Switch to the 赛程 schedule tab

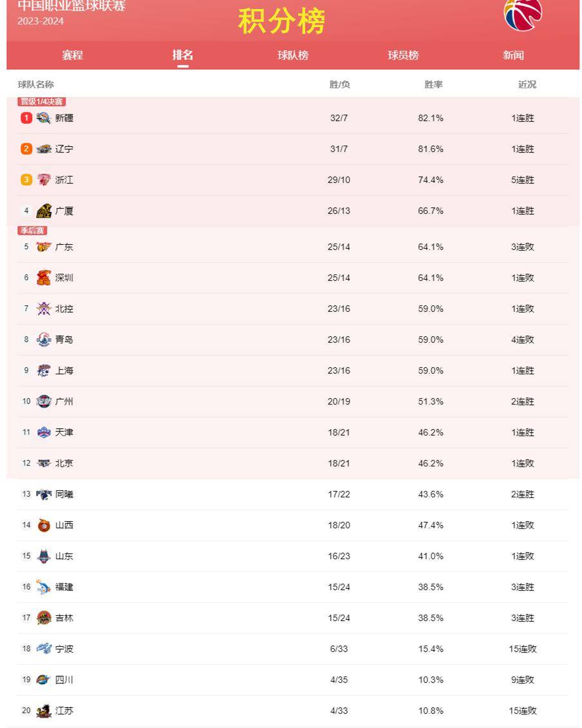(72, 55)
